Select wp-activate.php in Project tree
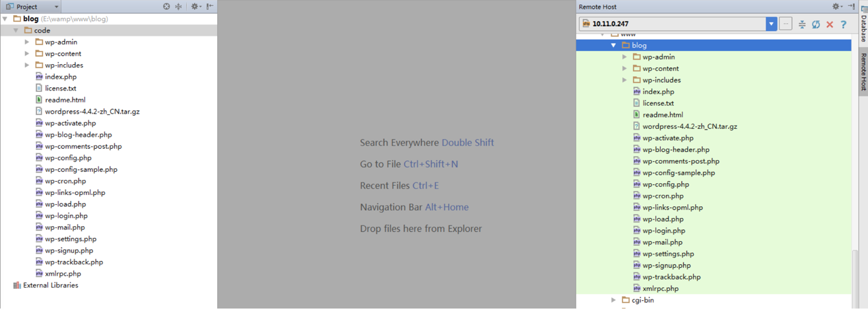Image resolution: width=868 pixels, height=310 pixels. click(x=71, y=123)
